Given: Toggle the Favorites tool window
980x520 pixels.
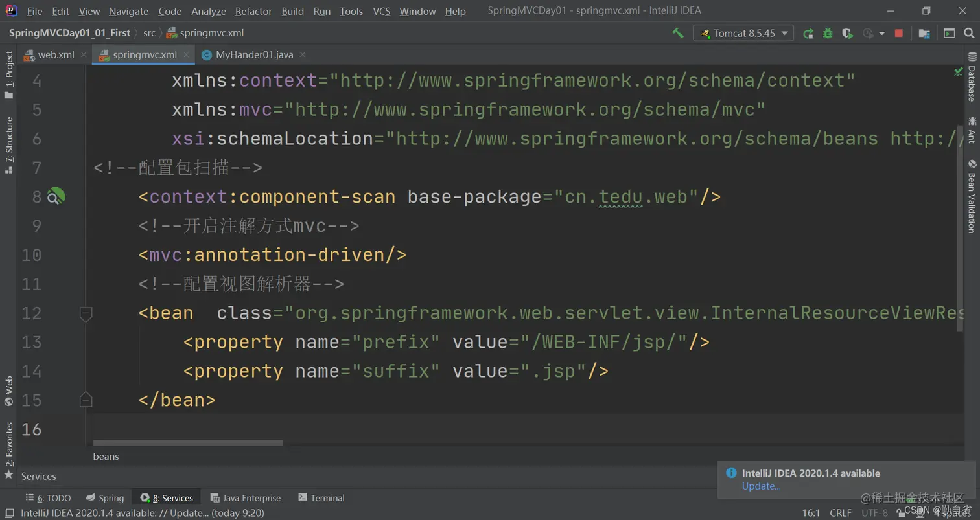Looking at the screenshot, I should coord(9,450).
